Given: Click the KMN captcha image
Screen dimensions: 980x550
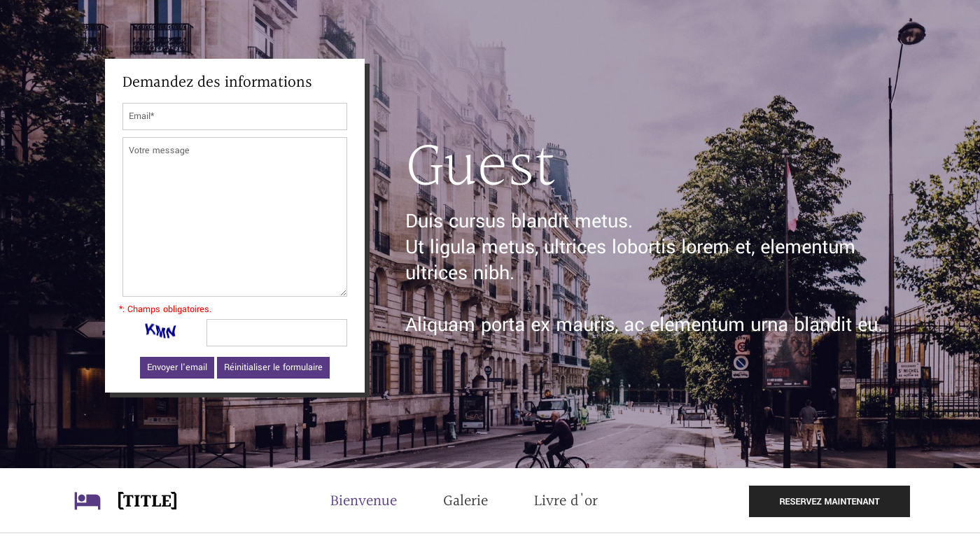Looking at the screenshot, I should [160, 331].
